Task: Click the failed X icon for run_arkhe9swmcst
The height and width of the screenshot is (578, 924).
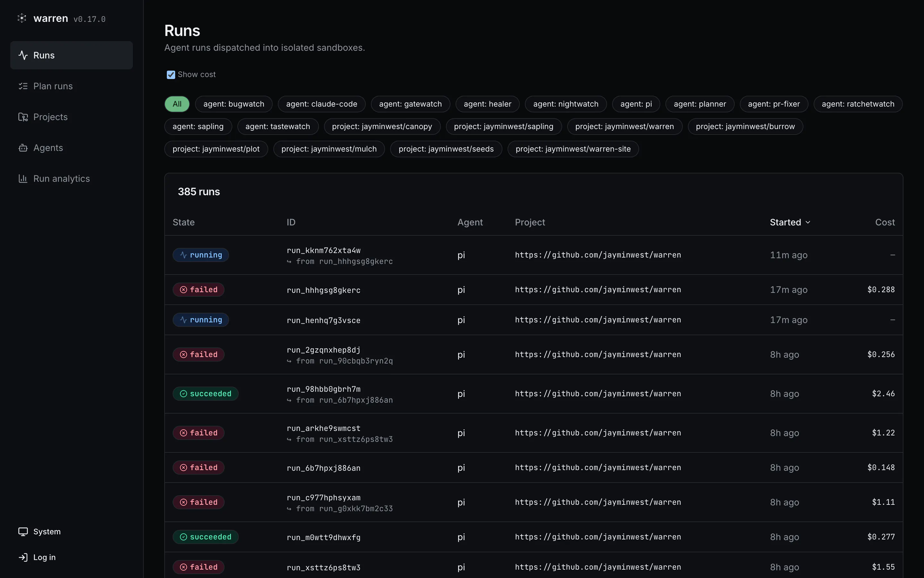Action: tap(184, 433)
